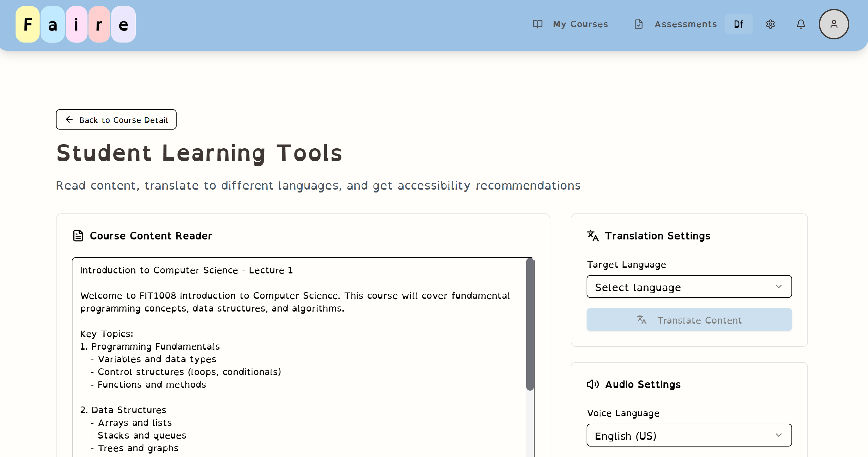The width and height of the screenshot is (868, 457).
Task: Click the back arrow icon
Action: (x=69, y=120)
